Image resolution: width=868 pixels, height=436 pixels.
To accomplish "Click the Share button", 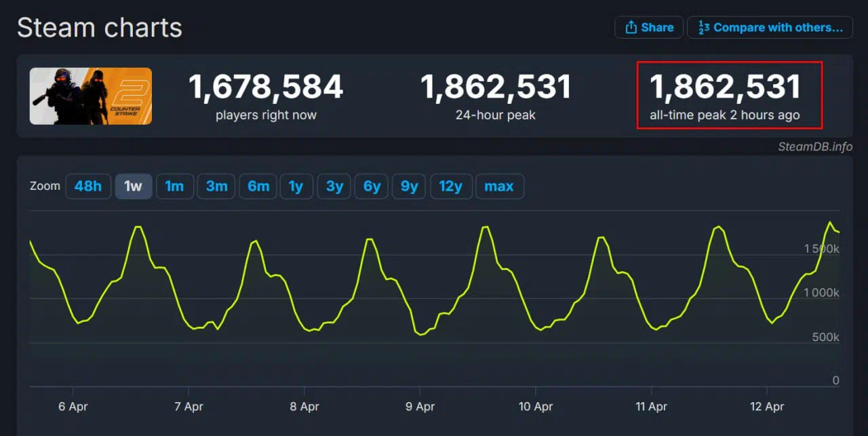I will tap(648, 28).
